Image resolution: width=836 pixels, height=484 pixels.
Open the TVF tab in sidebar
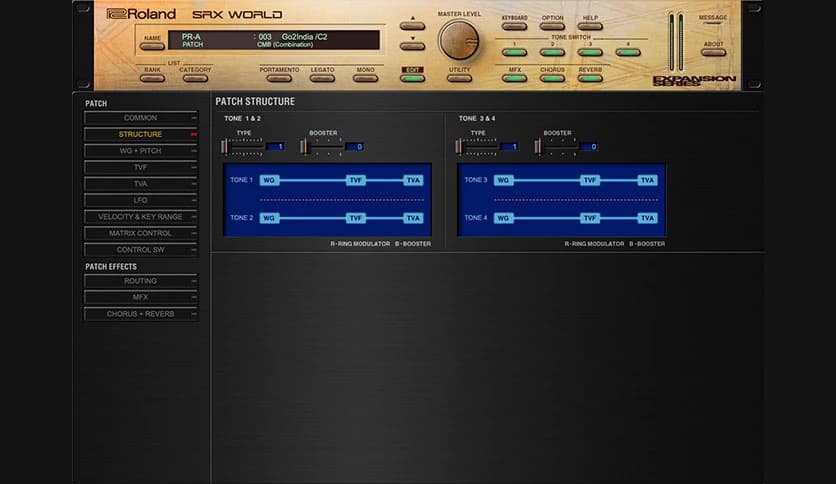coord(141,167)
